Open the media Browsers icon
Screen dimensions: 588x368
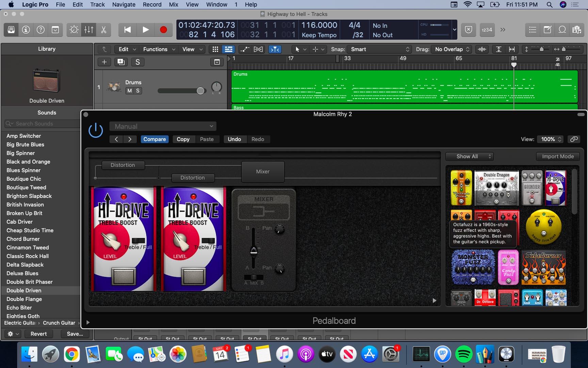tap(577, 30)
